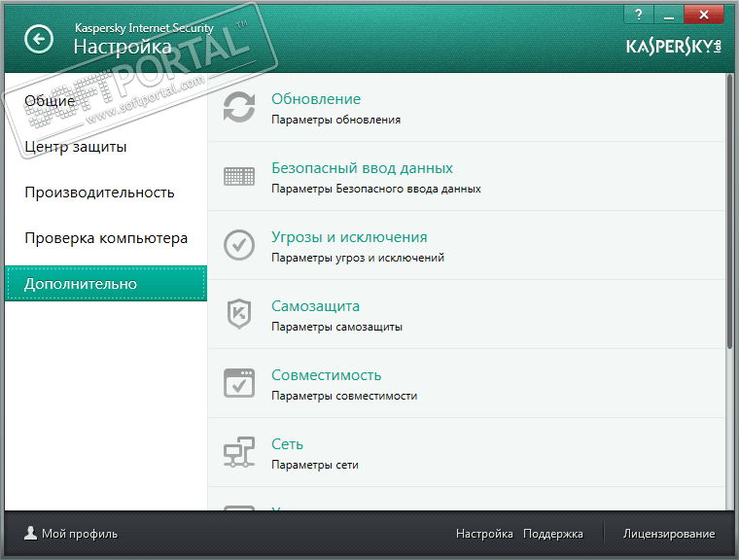739x560 pixels.
Task: Close the Kaspersky settings window
Action: tap(704, 15)
